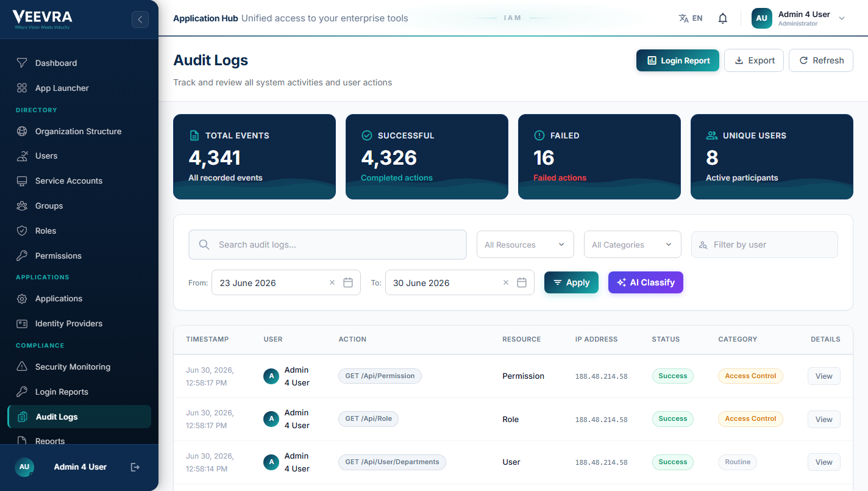Export the audit logs
Viewport: 868px width, 491px height.
coord(754,60)
